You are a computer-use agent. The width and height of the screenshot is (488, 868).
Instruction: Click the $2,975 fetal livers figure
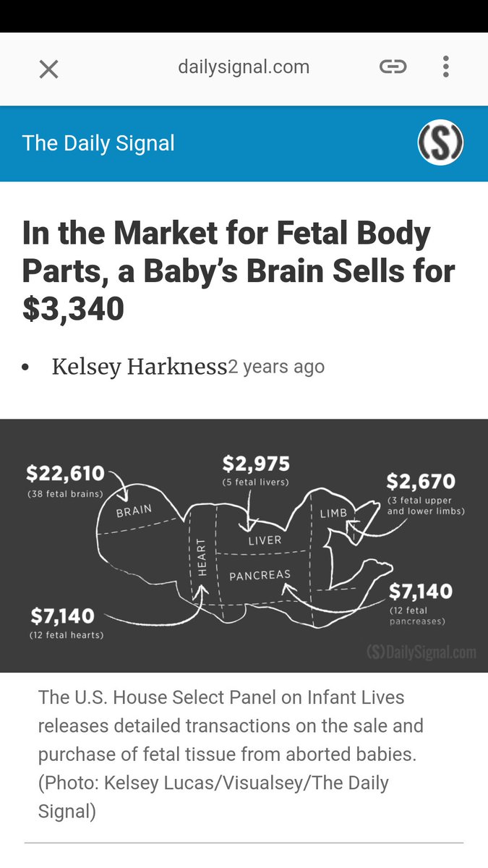pos(256,464)
